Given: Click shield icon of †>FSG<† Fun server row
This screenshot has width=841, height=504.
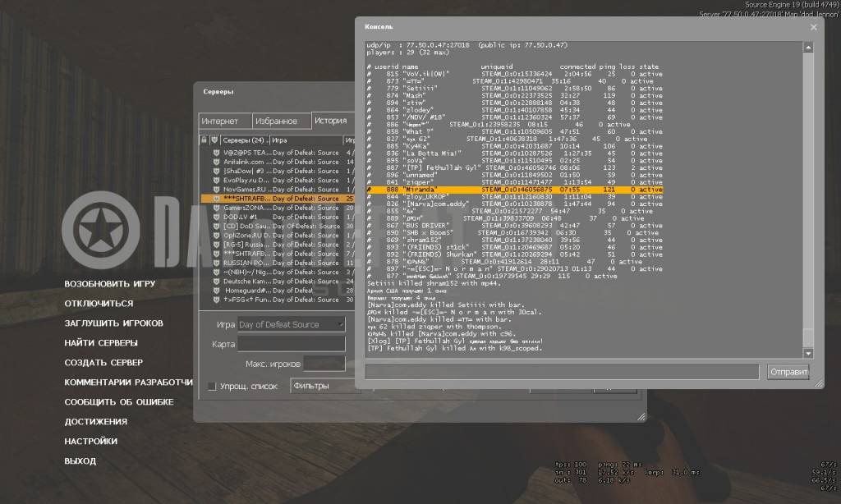Looking at the screenshot, I should 216,300.
